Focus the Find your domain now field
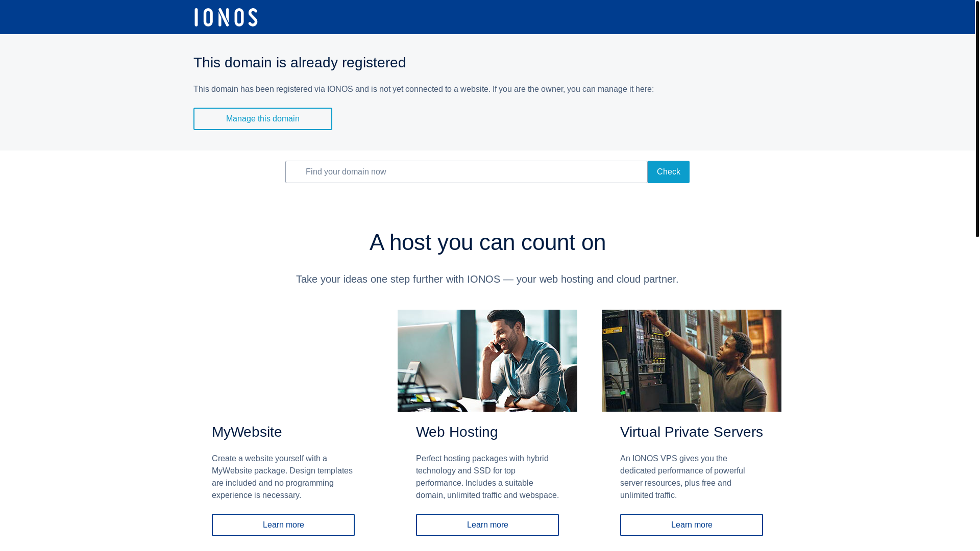 tap(466, 172)
